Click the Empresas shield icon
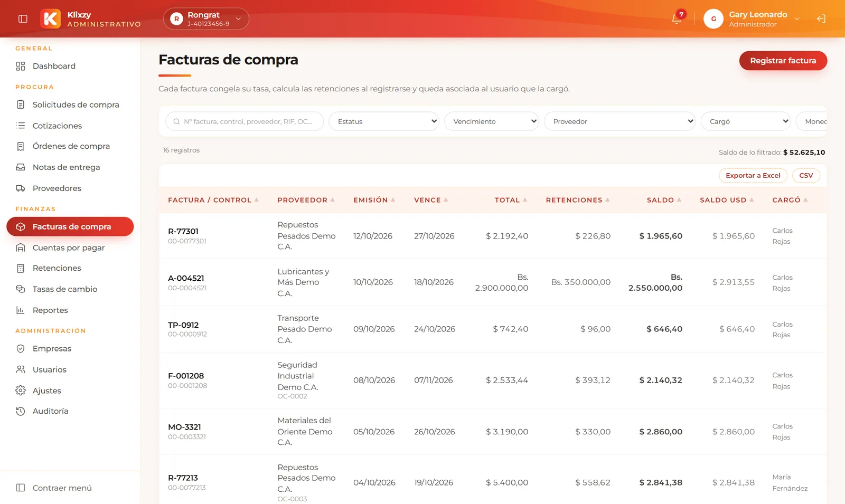The height and width of the screenshot is (504, 845). [21, 349]
